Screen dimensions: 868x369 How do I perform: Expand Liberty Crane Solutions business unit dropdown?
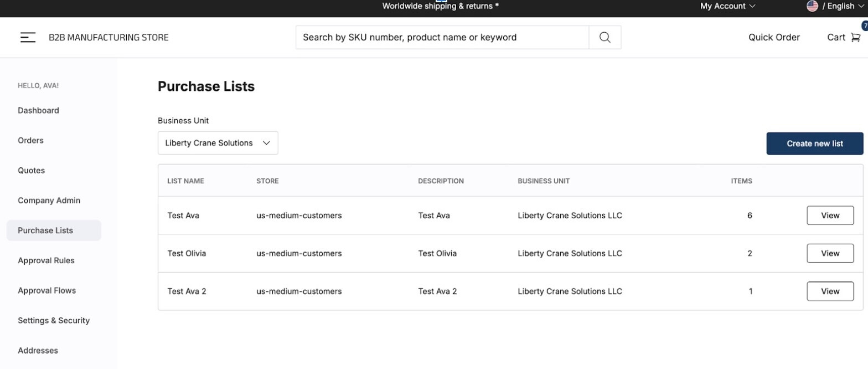point(218,143)
